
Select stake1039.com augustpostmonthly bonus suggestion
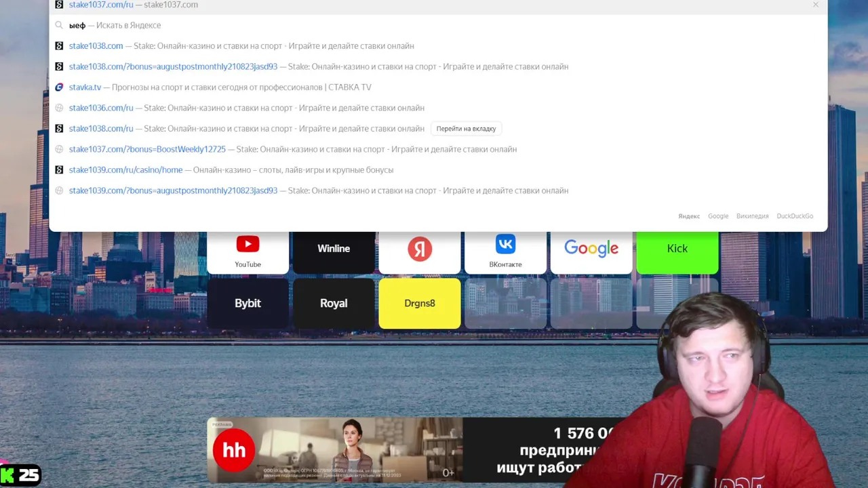pos(438,190)
